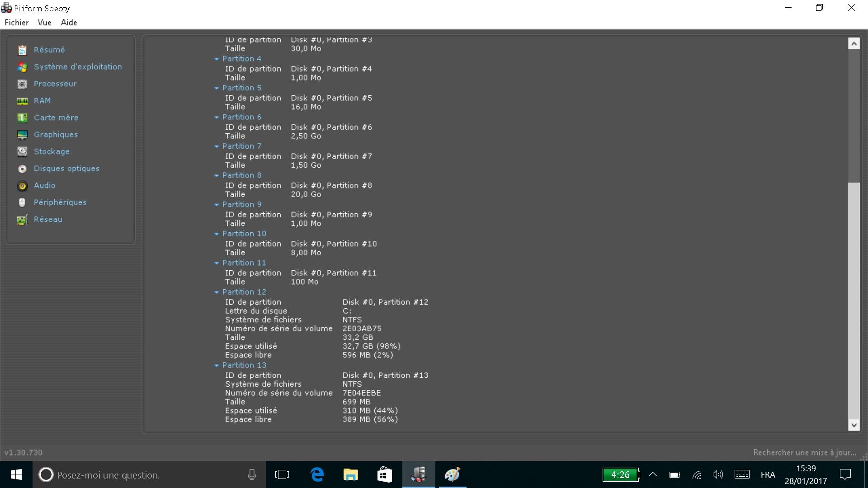Open the Fichier menu
Viewport: 868px width, 488px height.
[17, 23]
